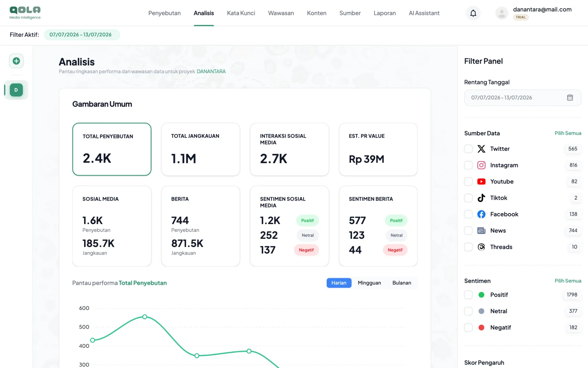Click the Facebook icon
This screenshot has width=588, height=368.
[481, 214]
